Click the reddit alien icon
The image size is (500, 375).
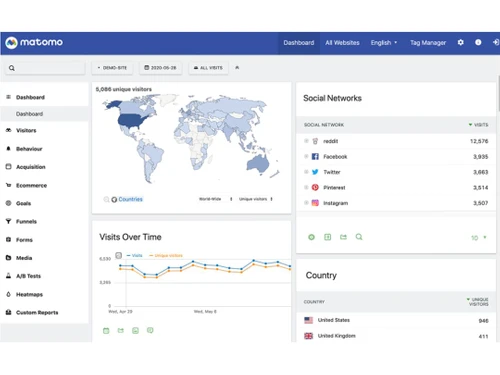coord(315,141)
